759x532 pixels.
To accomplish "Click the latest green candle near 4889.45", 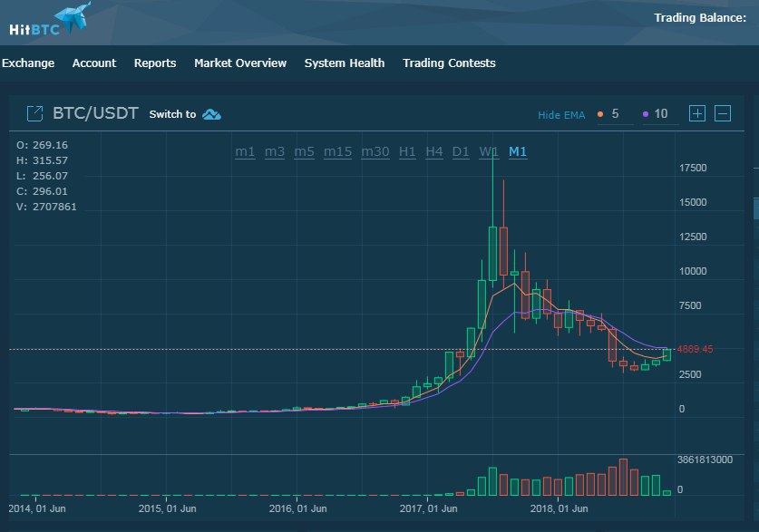I will coord(667,354).
